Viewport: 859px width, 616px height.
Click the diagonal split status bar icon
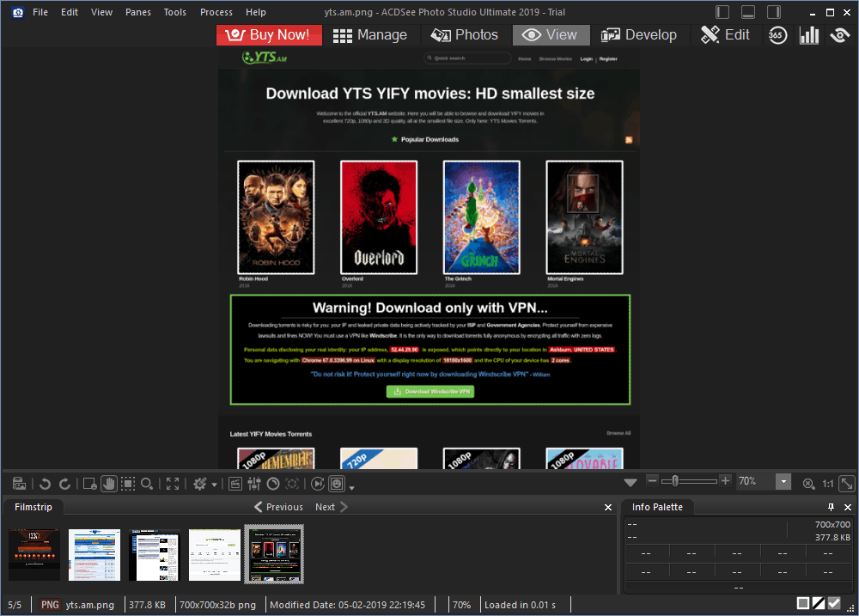819,603
